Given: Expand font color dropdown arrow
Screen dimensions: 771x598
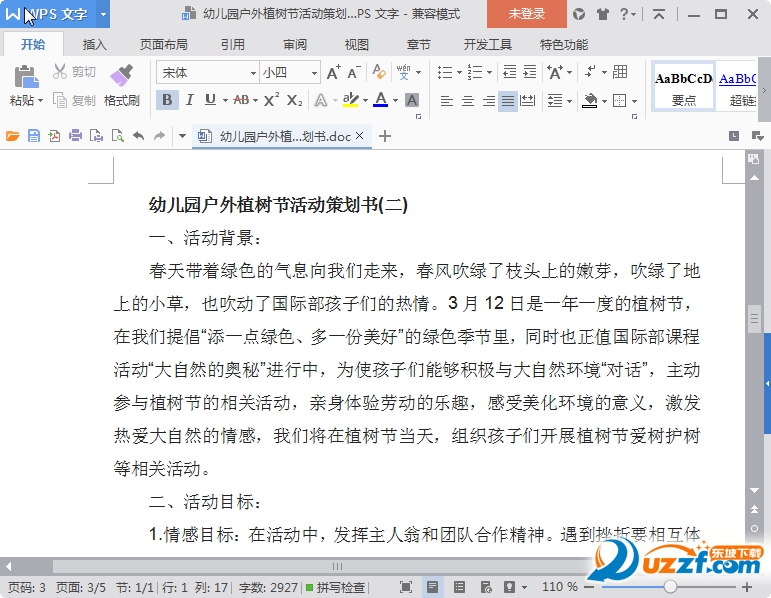Looking at the screenshot, I should [x=395, y=100].
